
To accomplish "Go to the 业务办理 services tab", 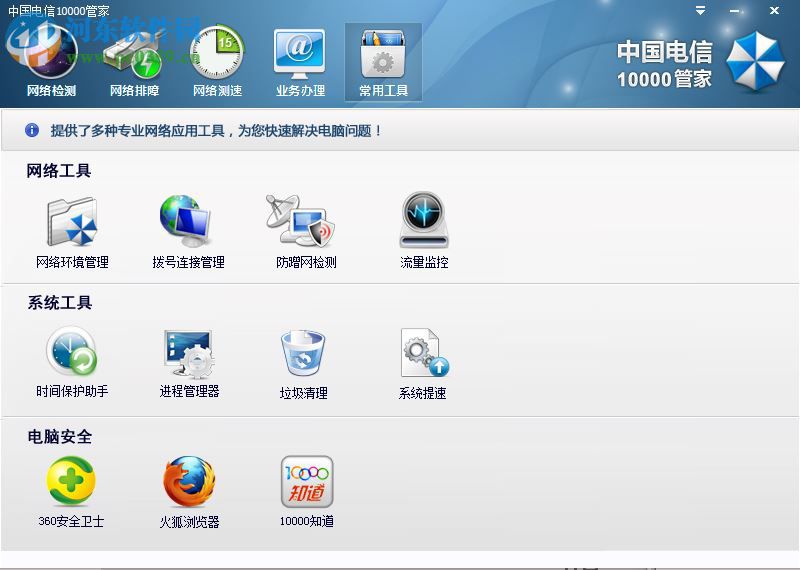I will [300, 61].
